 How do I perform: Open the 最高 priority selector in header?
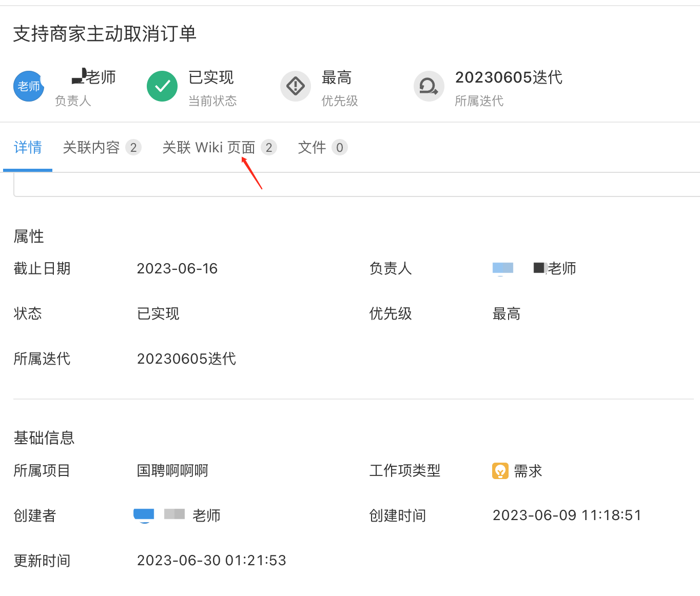(x=337, y=77)
